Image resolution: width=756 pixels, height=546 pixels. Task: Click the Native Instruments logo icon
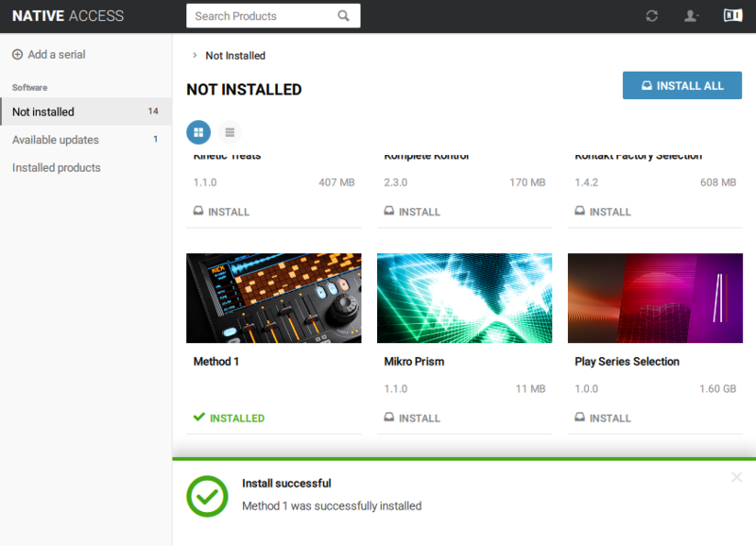732,15
